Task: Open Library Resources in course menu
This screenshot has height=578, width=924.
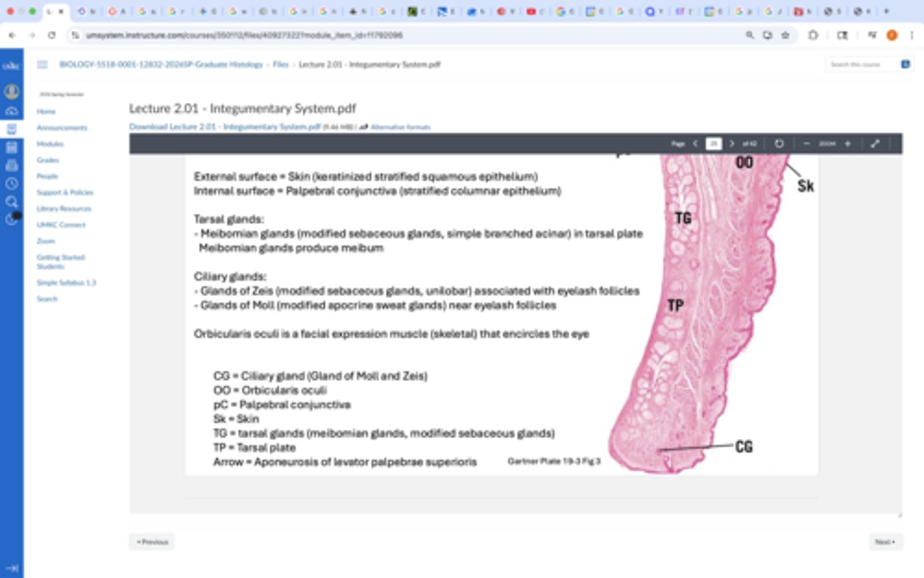Action: tap(64, 208)
